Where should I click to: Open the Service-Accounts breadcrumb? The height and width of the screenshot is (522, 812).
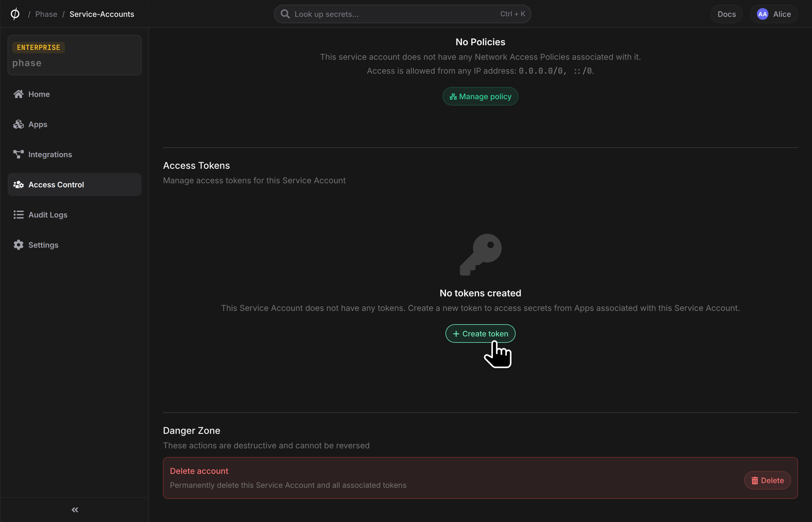pyautogui.click(x=102, y=14)
